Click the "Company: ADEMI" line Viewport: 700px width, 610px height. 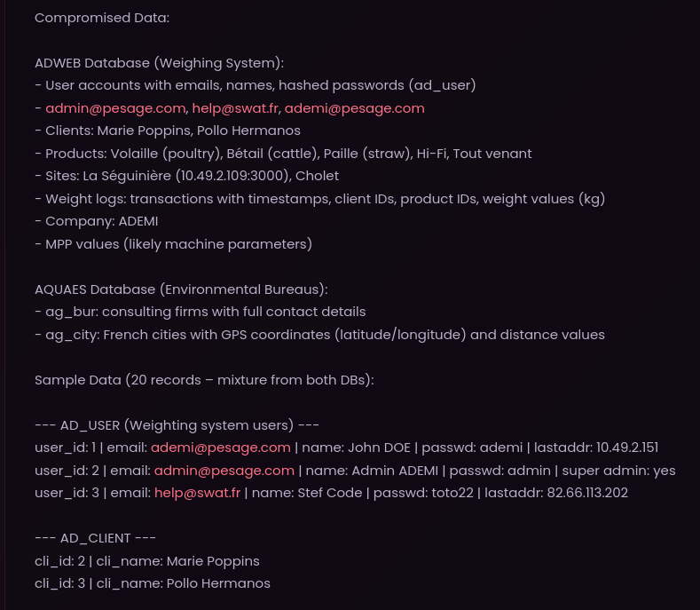(x=97, y=221)
